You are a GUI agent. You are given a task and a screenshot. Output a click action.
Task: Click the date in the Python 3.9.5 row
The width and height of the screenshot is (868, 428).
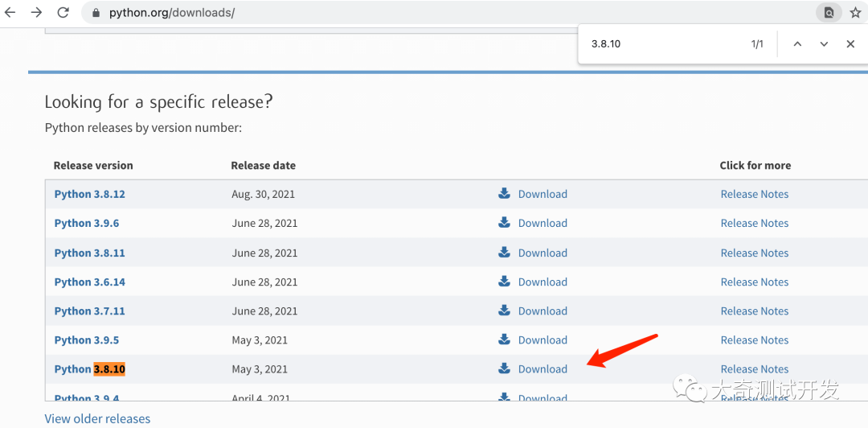[260, 340]
